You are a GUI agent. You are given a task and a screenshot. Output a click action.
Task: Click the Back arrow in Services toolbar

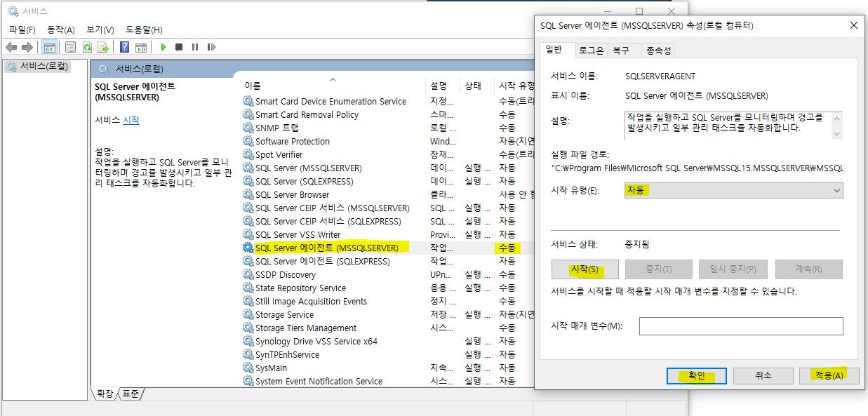click(x=11, y=47)
